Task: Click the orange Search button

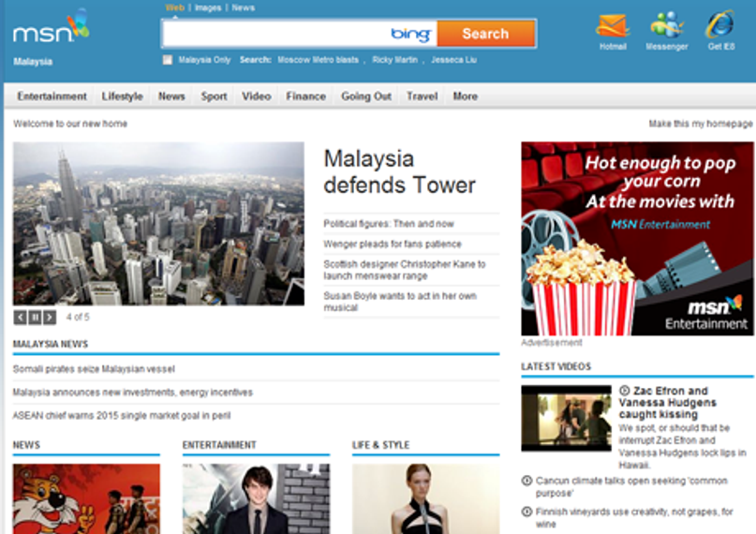Action: click(x=486, y=33)
